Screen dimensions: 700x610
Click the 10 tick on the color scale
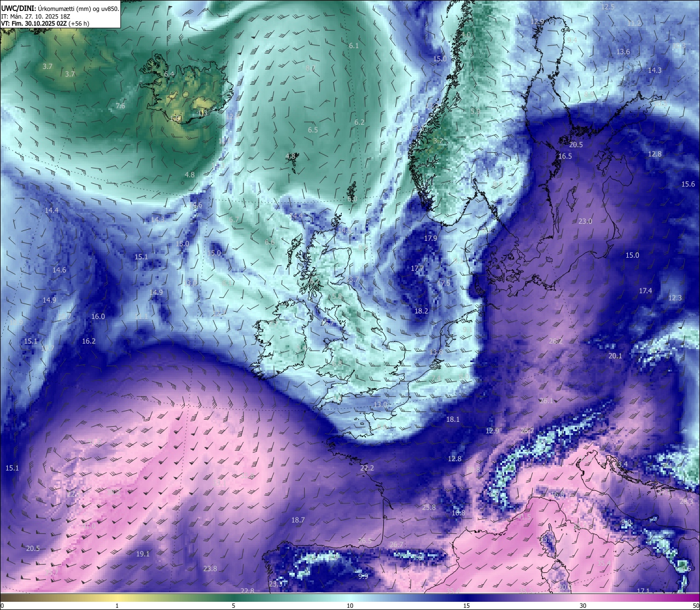349,606
